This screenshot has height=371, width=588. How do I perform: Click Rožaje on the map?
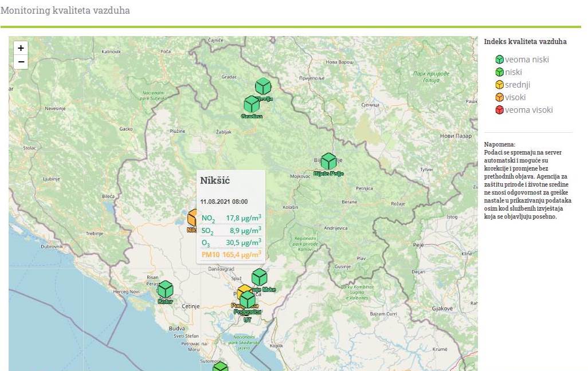398,203
